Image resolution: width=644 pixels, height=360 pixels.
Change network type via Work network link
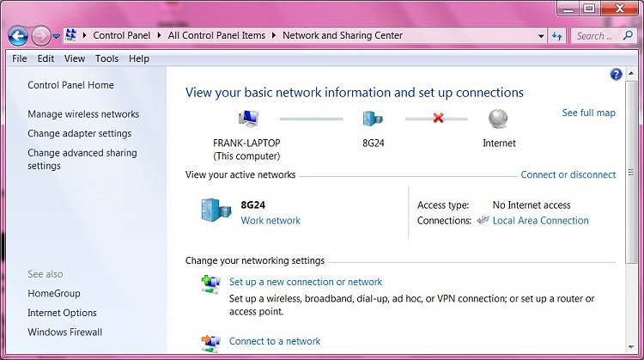[270, 221]
